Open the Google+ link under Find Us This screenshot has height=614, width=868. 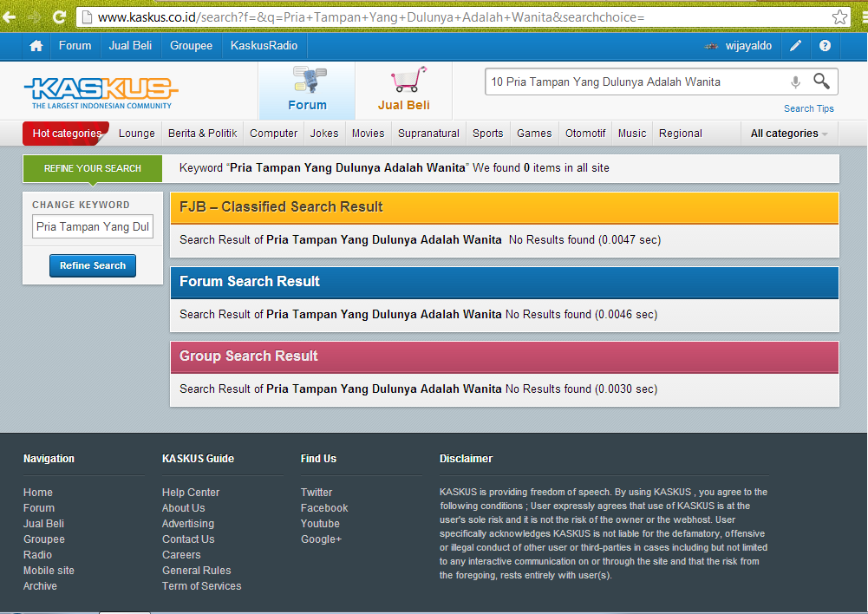321,539
